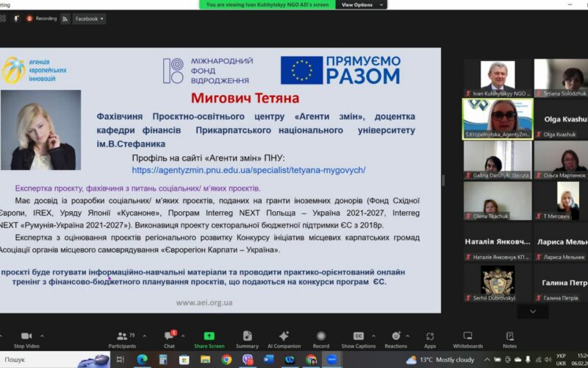Start recording with Record button
588x368 pixels.
click(x=320, y=337)
